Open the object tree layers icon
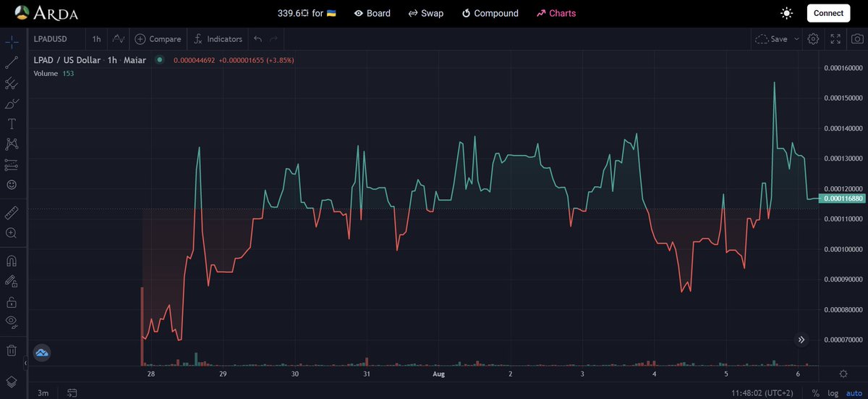The image size is (868, 399). pos(12,381)
